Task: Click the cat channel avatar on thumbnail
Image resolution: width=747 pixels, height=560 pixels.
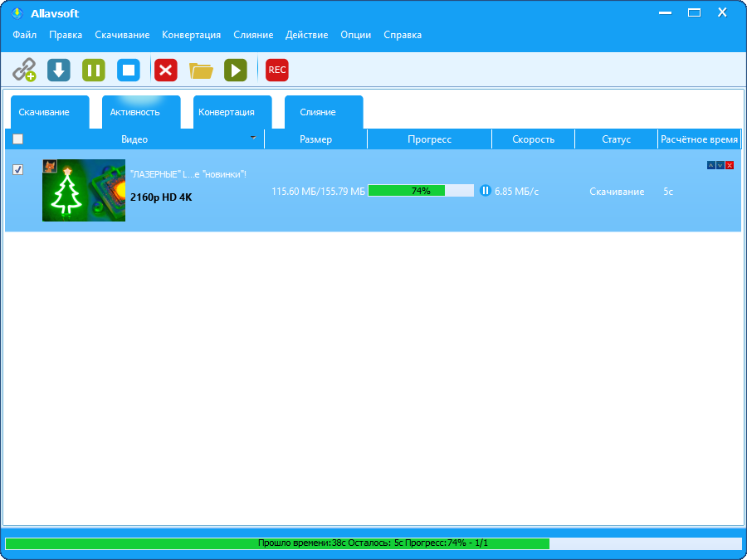Action: [x=50, y=166]
